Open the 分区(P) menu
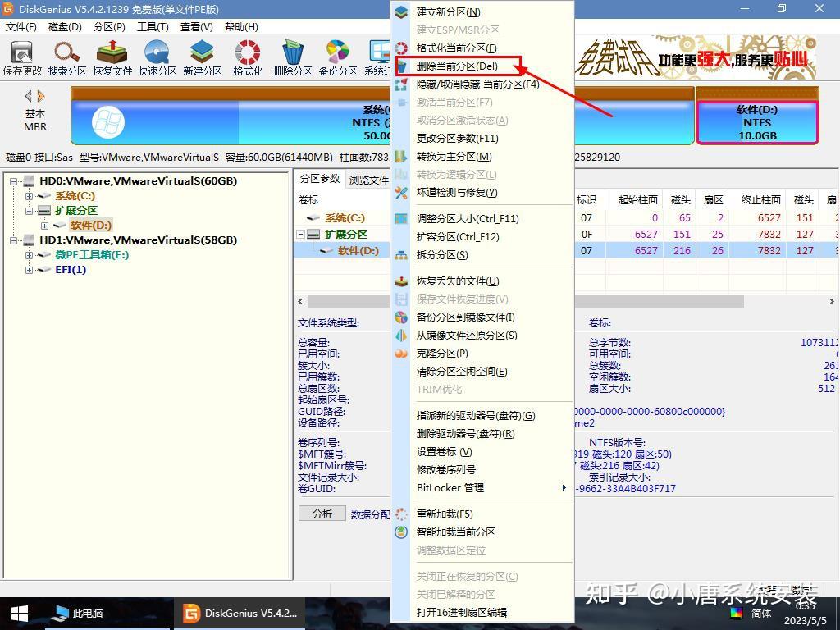840x630 pixels. coord(109,27)
